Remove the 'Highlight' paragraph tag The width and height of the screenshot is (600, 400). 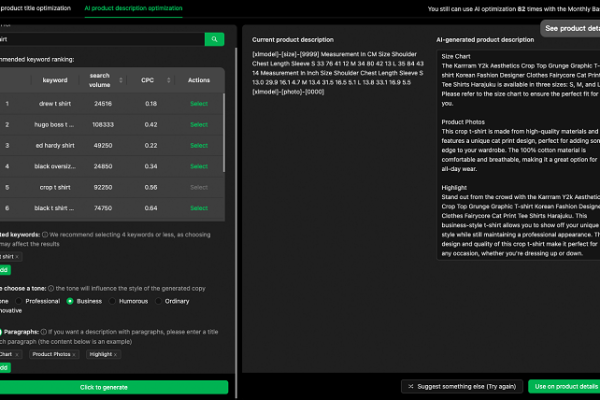(116, 354)
